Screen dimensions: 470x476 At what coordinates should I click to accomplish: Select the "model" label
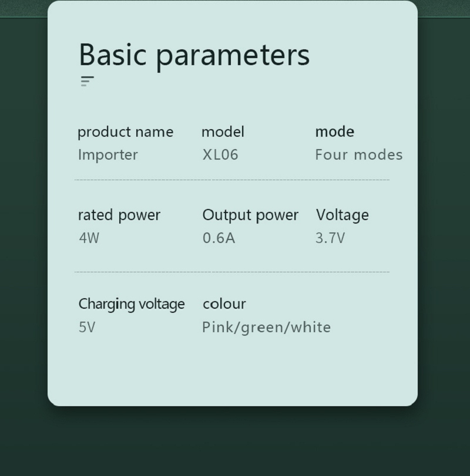pyautogui.click(x=223, y=132)
